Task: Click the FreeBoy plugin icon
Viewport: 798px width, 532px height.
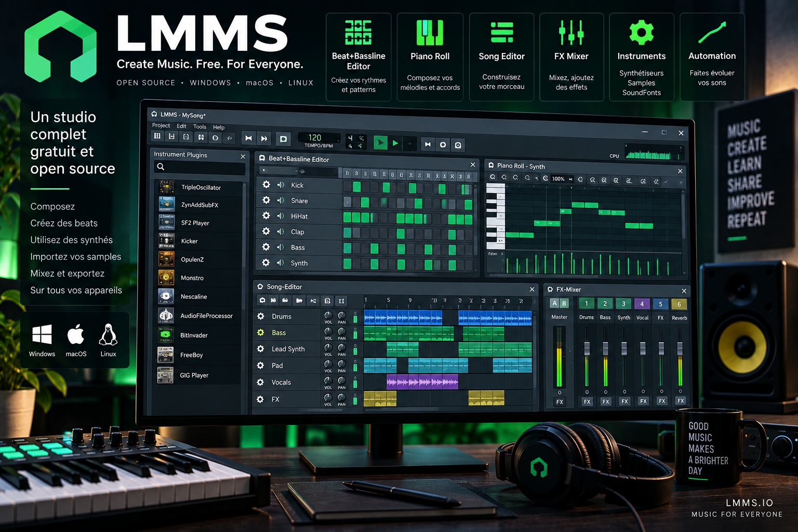Action: (166, 355)
